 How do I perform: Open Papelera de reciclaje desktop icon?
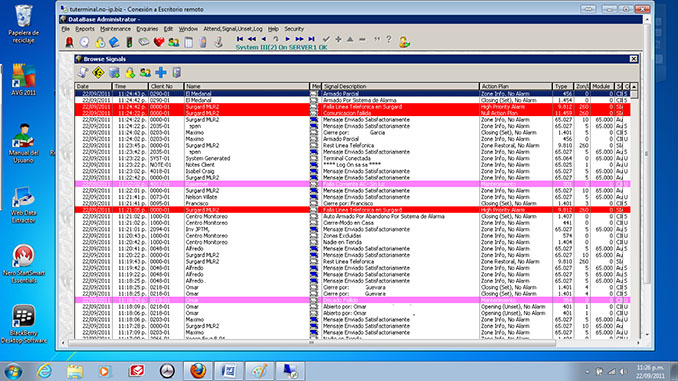click(23, 24)
